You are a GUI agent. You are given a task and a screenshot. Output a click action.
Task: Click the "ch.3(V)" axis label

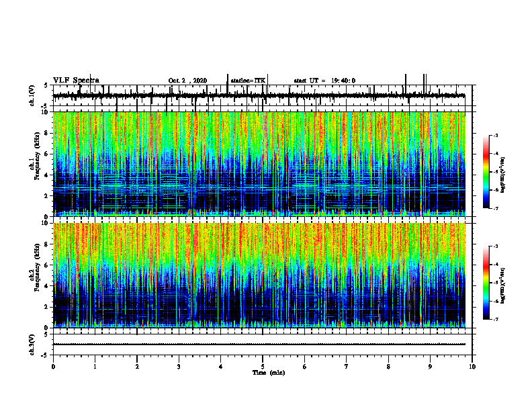32,345
